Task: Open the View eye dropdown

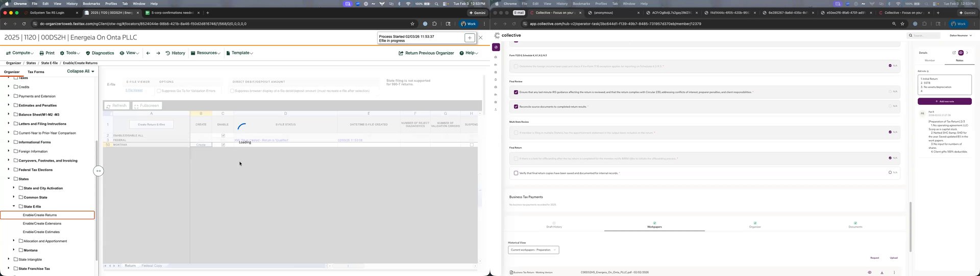Action: tap(129, 53)
